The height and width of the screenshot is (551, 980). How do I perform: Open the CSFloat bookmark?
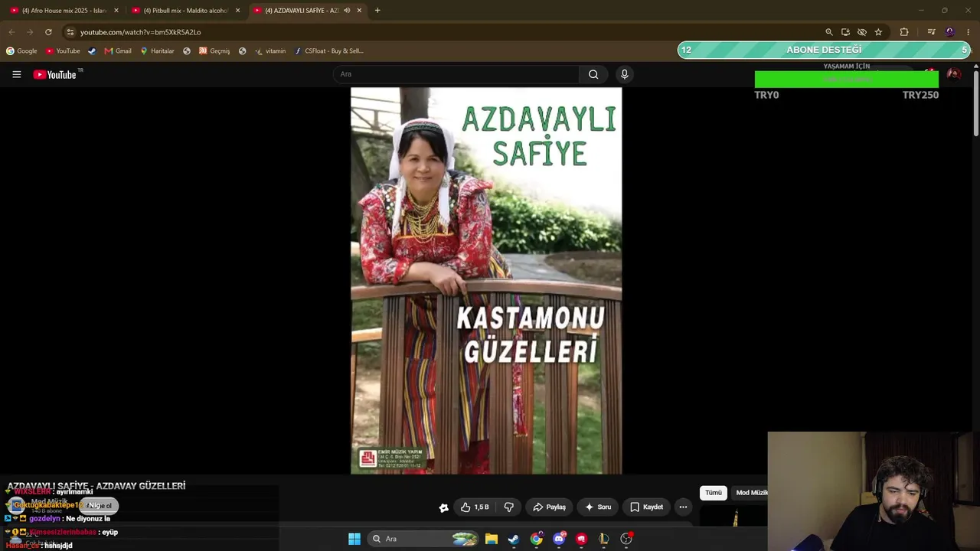[x=329, y=51]
